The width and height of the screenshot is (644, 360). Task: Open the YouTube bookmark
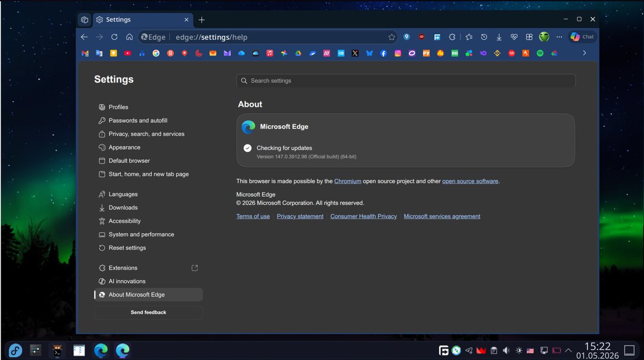click(x=128, y=53)
